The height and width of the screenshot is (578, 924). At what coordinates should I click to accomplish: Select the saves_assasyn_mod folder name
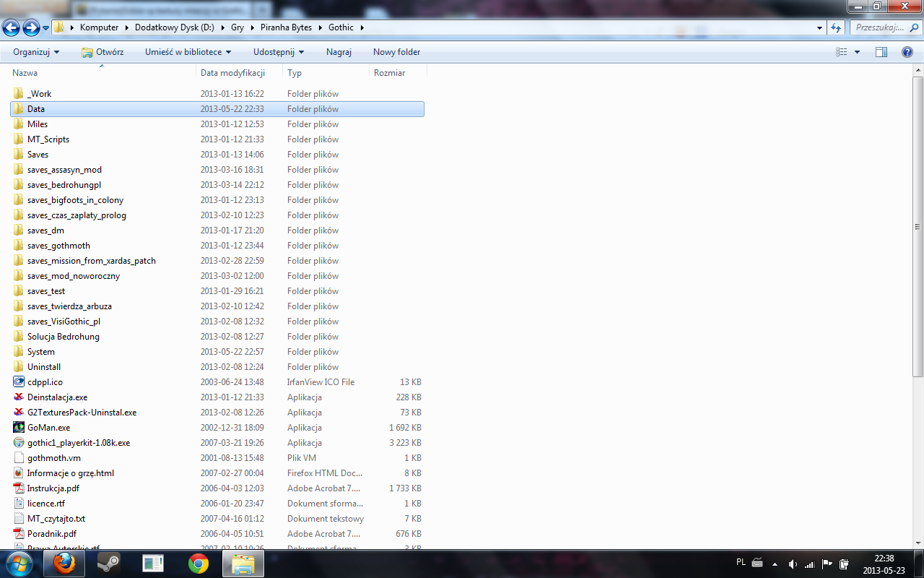(64, 170)
